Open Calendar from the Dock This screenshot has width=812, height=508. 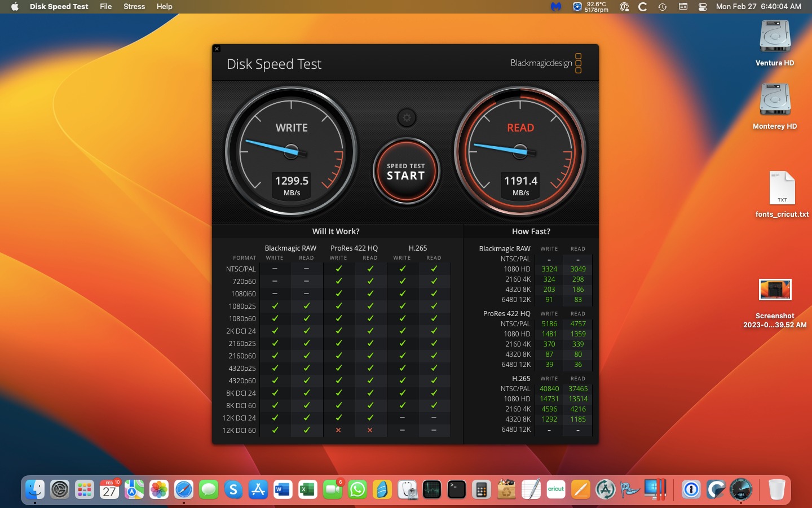pos(109,489)
